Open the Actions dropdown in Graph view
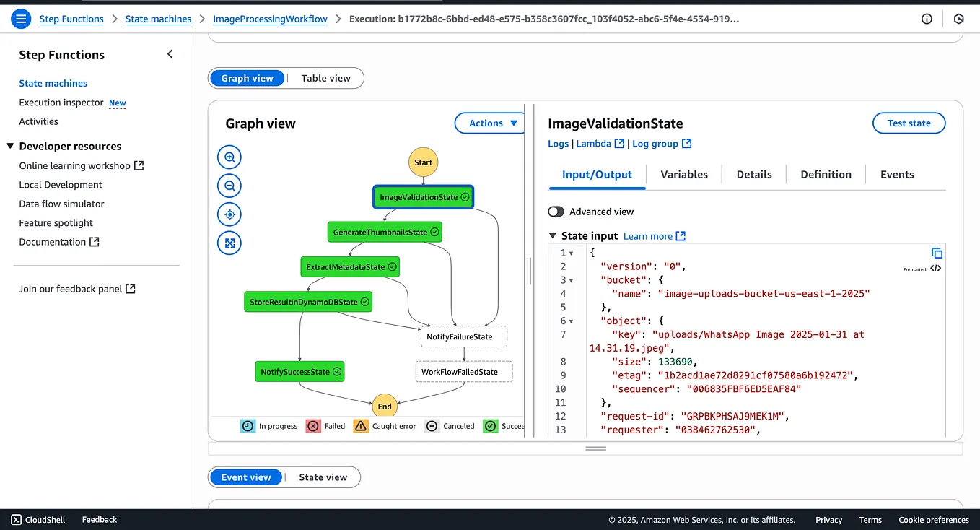Viewport: 980px width, 530px height. point(489,123)
